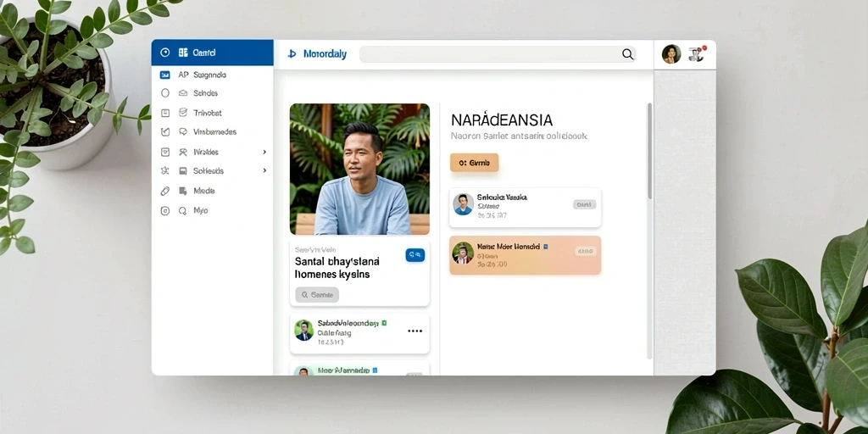Click the paperclip icon beside Mede

tap(165, 191)
